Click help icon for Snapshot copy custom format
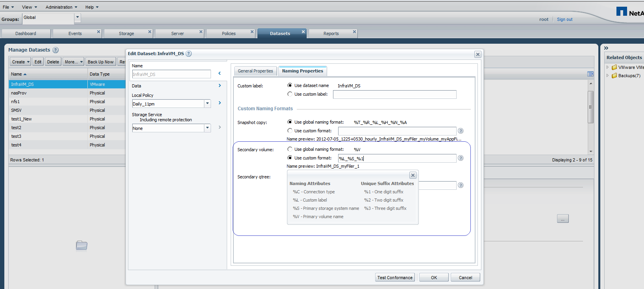 (461, 131)
